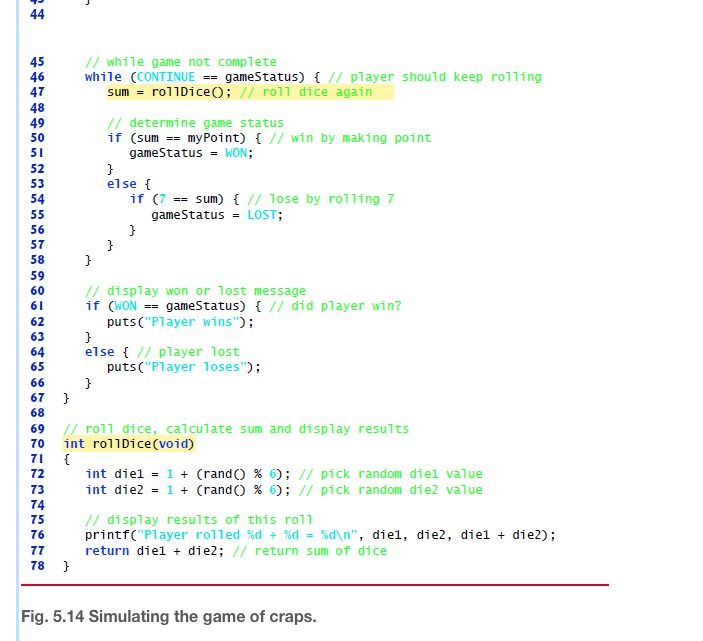Click the comment "// win by making point"
This screenshot has height=641, width=703.
coord(350,138)
